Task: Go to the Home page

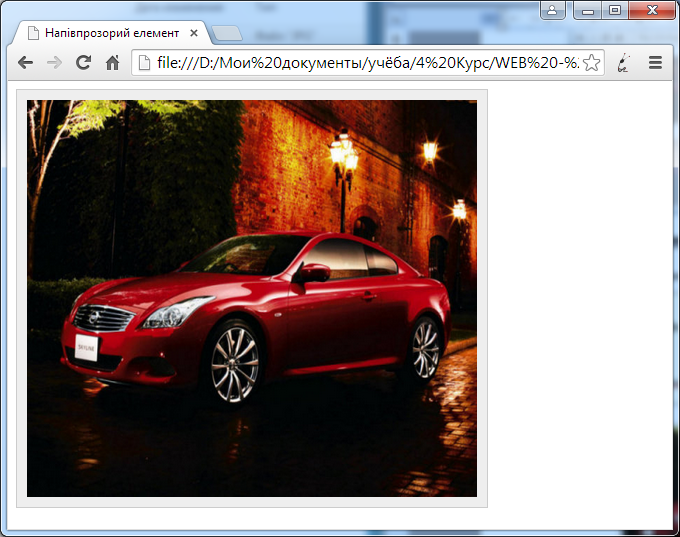Action: 113,62
